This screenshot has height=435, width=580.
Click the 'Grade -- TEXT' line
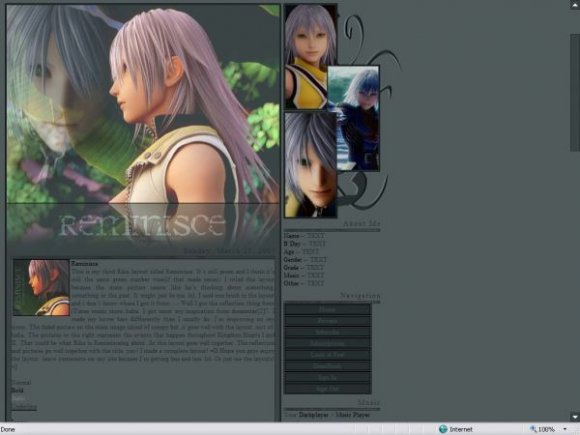coord(304,267)
